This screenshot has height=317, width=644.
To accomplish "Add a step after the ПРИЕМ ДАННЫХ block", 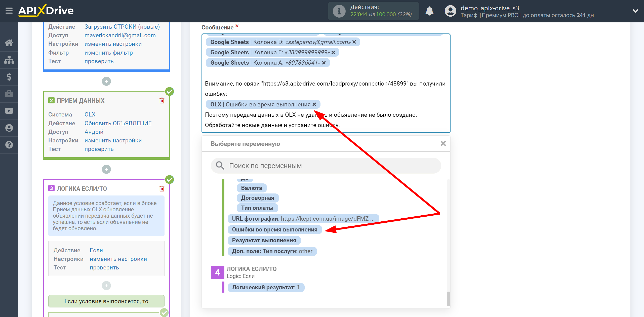I will click(106, 169).
